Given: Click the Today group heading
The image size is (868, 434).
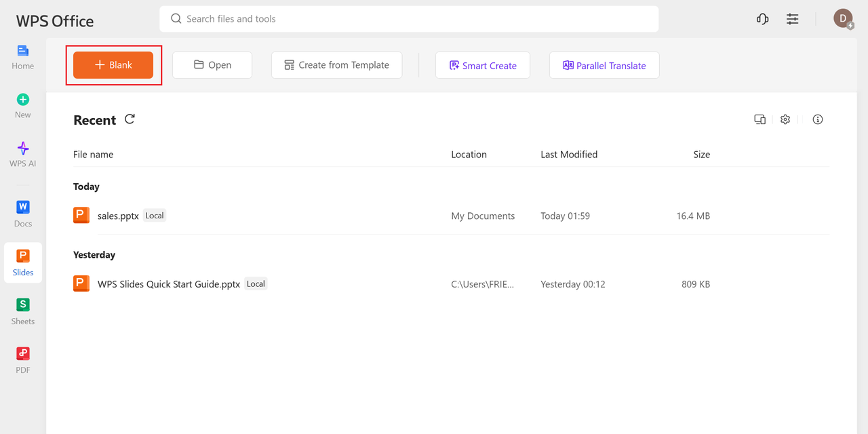Looking at the screenshot, I should [86, 186].
